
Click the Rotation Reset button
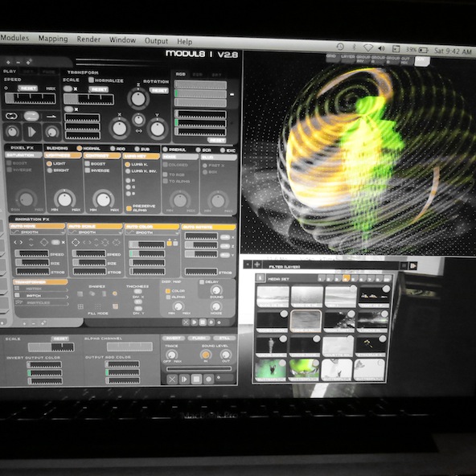point(158,91)
